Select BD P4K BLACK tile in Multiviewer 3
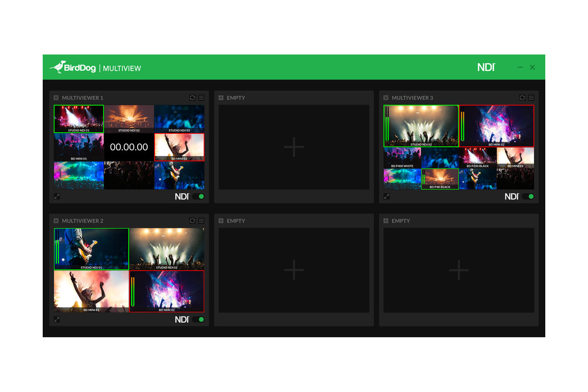The width and height of the screenshot is (588, 392). coord(440,179)
